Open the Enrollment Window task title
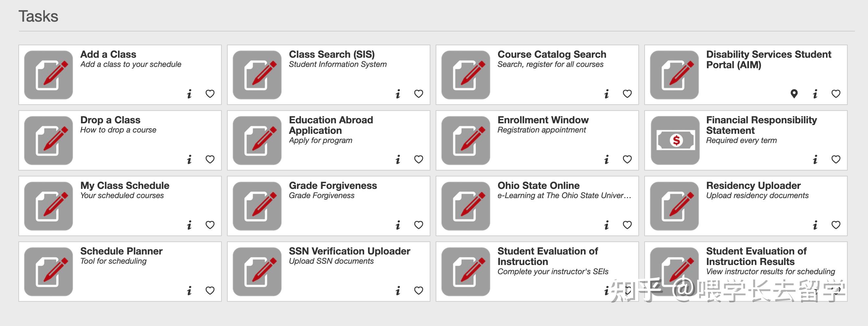 pyautogui.click(x=543, y=120)
